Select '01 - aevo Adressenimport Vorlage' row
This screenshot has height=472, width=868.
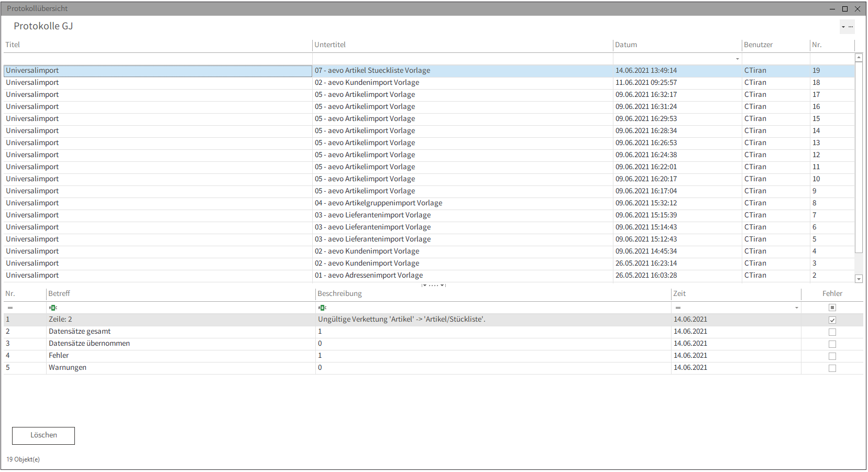429,276
